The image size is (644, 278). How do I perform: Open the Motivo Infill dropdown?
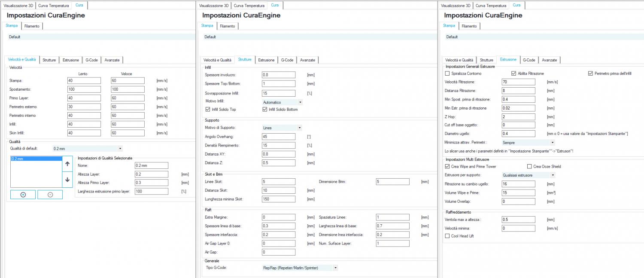(x=282, y=102)
